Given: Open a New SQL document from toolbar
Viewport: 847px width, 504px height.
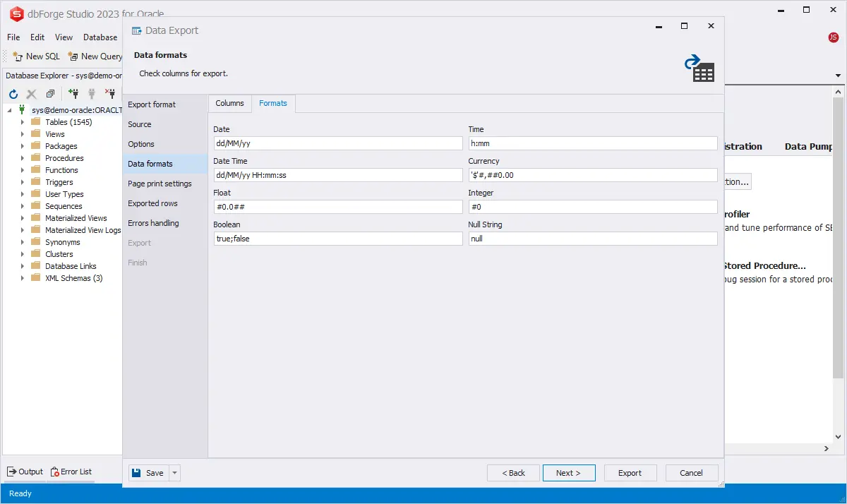Looking at the screenshot, I should click(36, 56).
